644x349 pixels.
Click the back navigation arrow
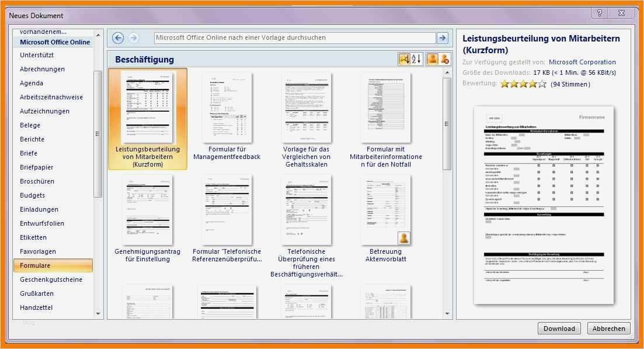pyautogui.click(x=118, y=37)
